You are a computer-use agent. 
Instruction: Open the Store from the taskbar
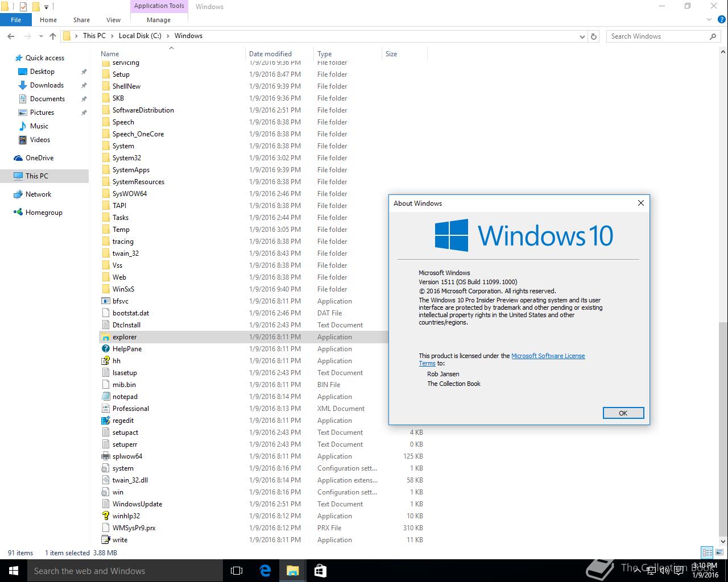[320, 571]
